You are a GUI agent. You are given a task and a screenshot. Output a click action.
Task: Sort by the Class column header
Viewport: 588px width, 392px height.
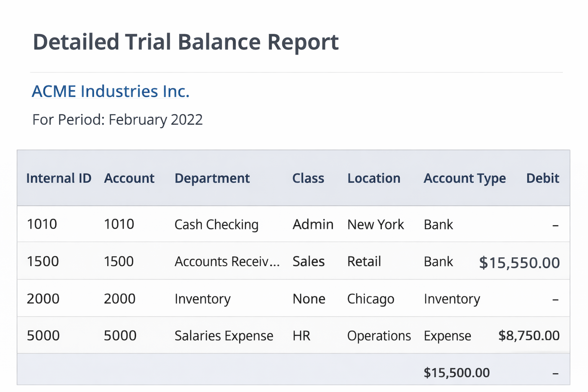[308, 178]
